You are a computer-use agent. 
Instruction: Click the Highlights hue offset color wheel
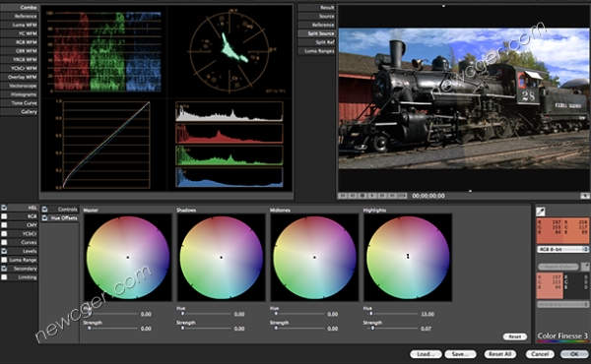point(408,258)
